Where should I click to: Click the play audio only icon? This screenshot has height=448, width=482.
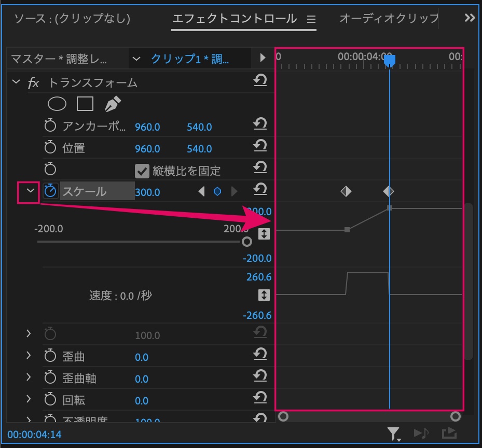[x=421, y=433]
